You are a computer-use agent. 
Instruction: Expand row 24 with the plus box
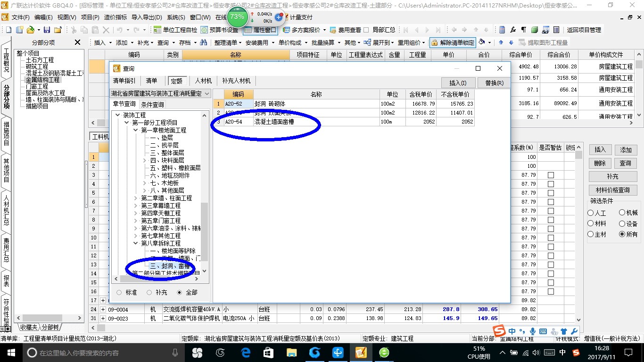click(103, 309)
